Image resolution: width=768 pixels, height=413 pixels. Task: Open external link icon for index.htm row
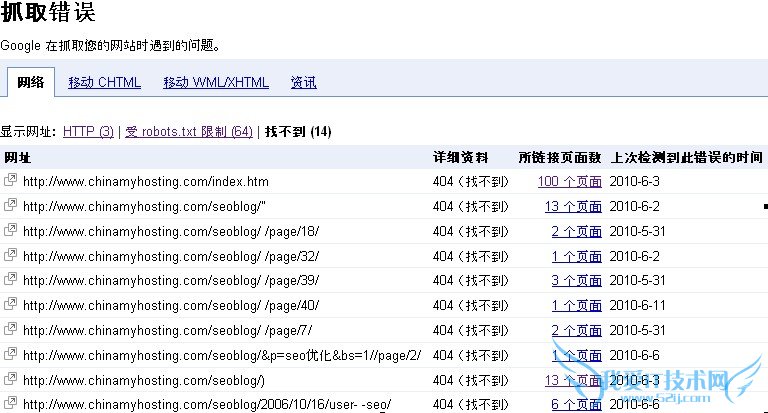[x=10, y=180]
